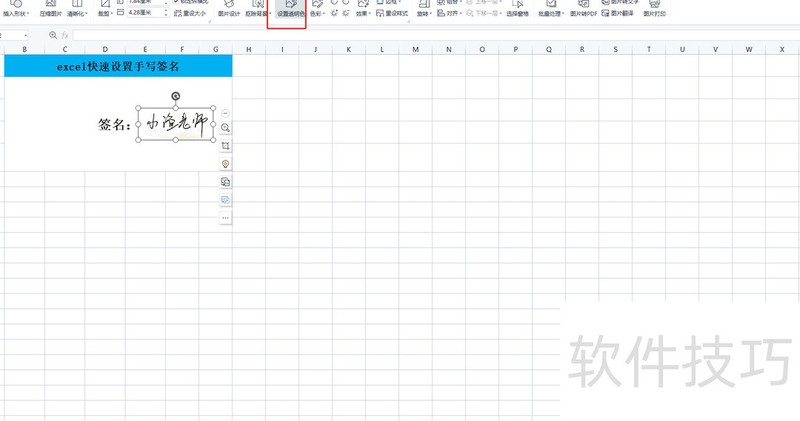Screen dimensions: 800x421
Task: Select column header X
Action: [782, 49]
